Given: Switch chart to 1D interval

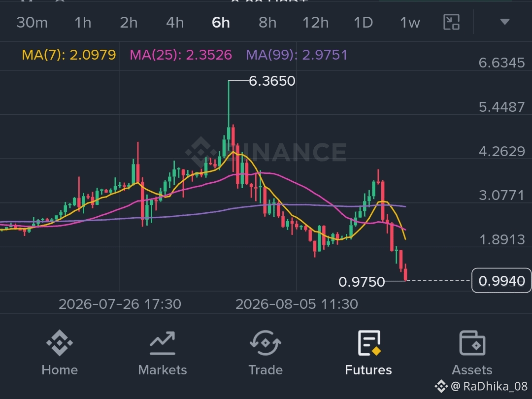Looking at the screenshot, I should point(363,23).
